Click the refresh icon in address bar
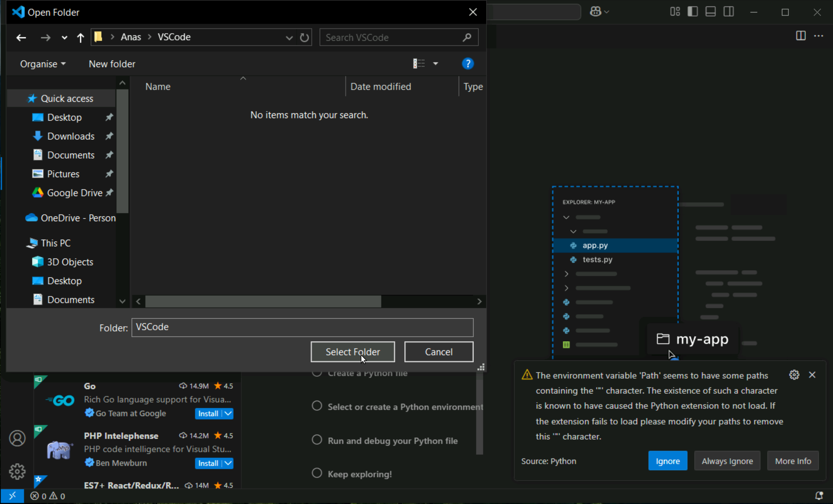This screenshot has height=504, width=833. point(304,38)
